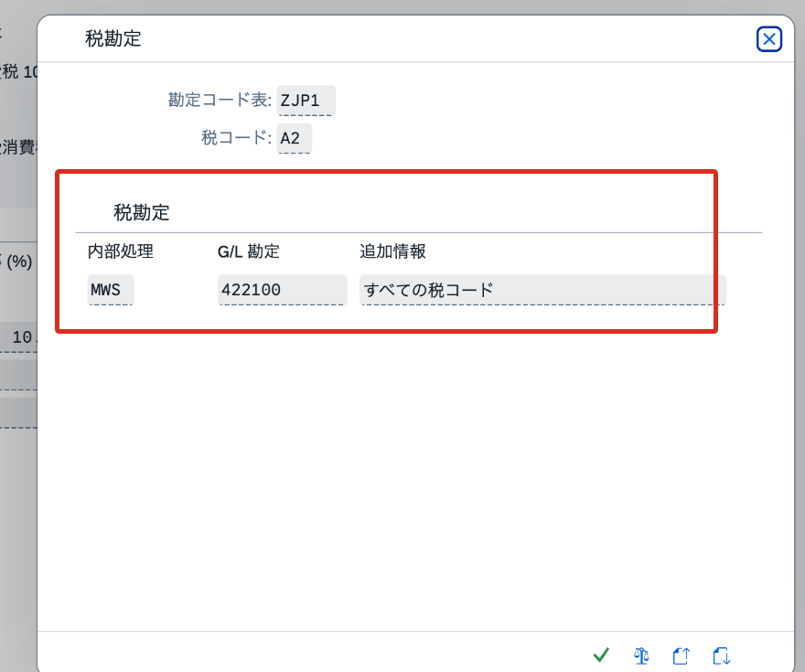The width and height of the screenshot is (805, 672).
Task: Click the 勘定コード表 field ZJP1
Action: coord(306,101)
